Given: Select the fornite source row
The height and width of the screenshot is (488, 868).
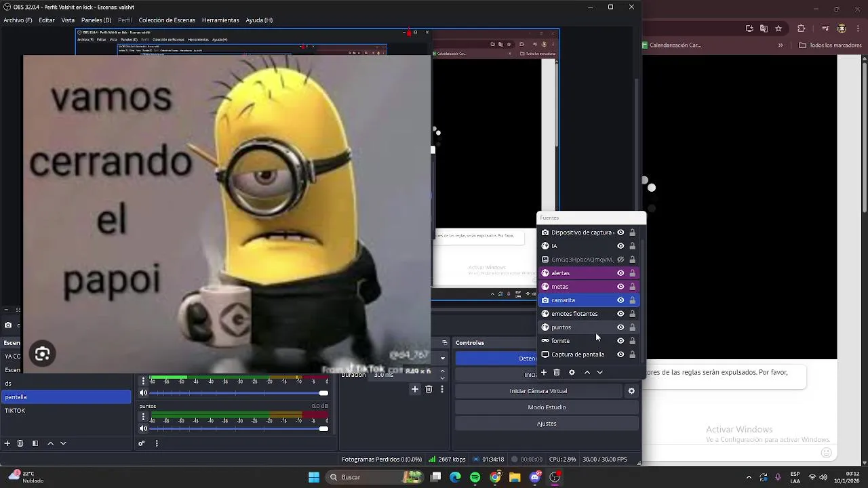Looking at the screenshot, I should tap(589, 341).
